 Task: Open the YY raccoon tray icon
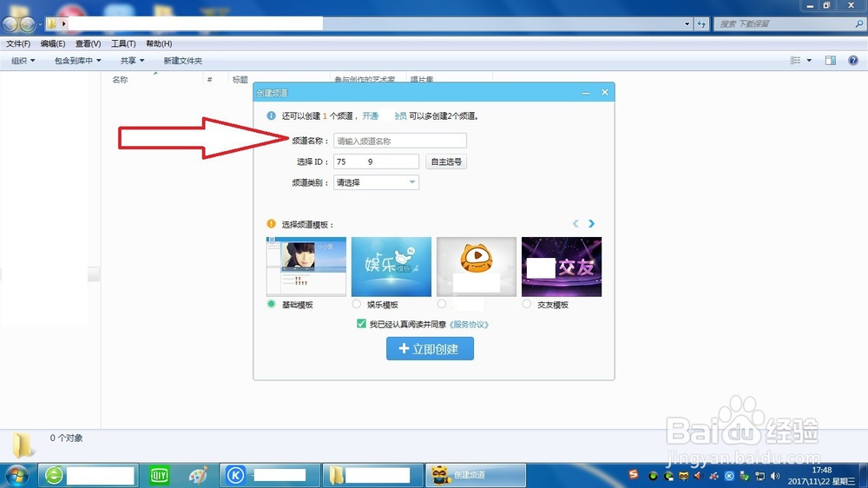684,476
